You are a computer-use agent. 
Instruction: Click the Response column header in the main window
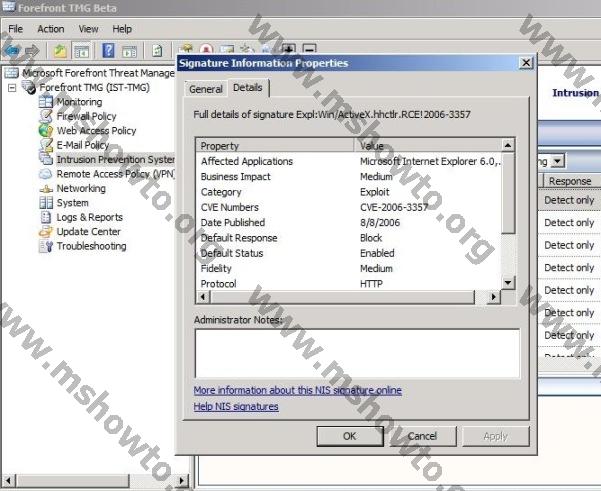tap(570, 181)
